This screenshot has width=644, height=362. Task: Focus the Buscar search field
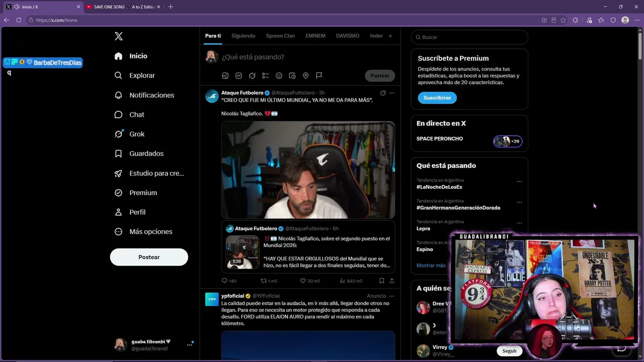point(469,37)
